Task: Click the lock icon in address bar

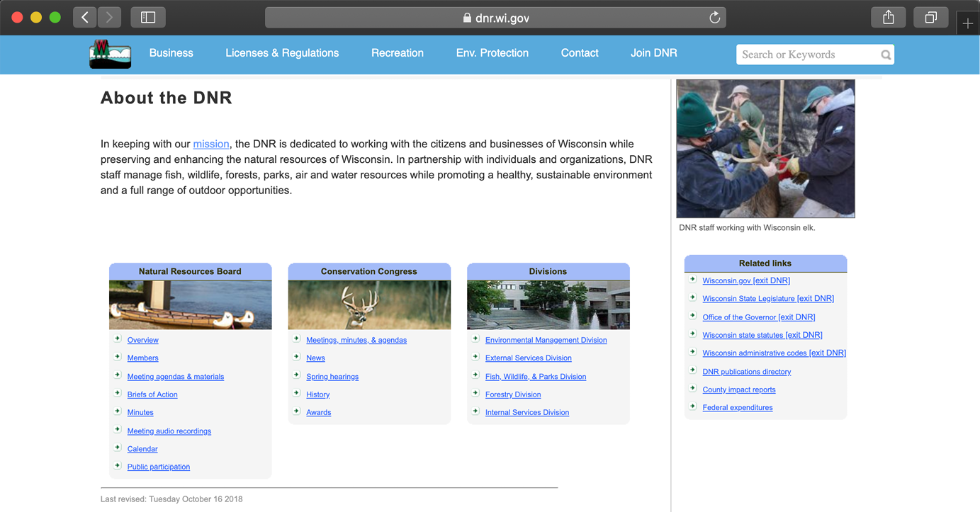Action: point(467,18)
